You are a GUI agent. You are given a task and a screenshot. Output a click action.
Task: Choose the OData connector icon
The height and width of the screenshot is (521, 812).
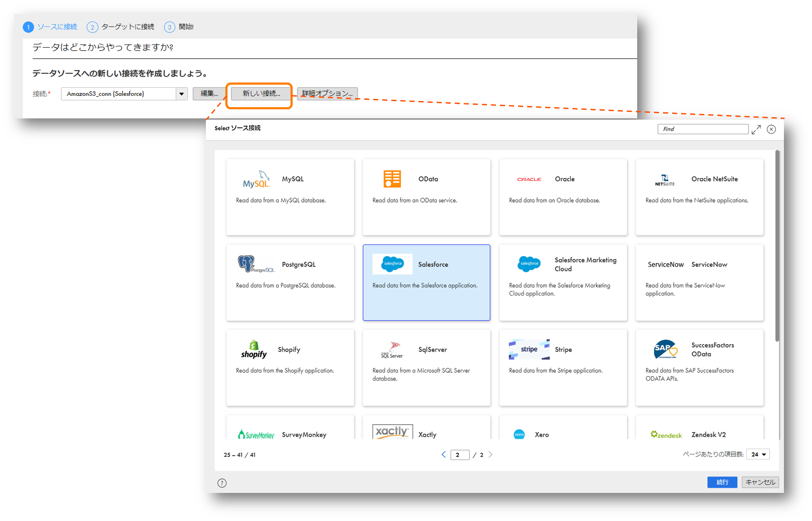(392, 179)
